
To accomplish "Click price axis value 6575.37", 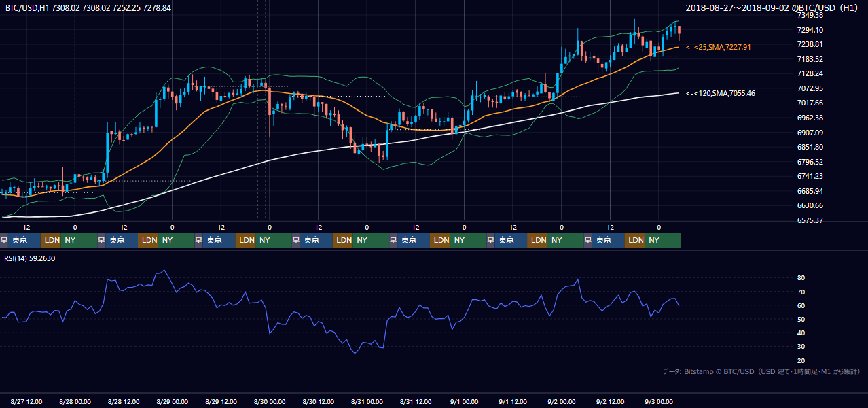I will pyautogui.click(x=810, y=220).
